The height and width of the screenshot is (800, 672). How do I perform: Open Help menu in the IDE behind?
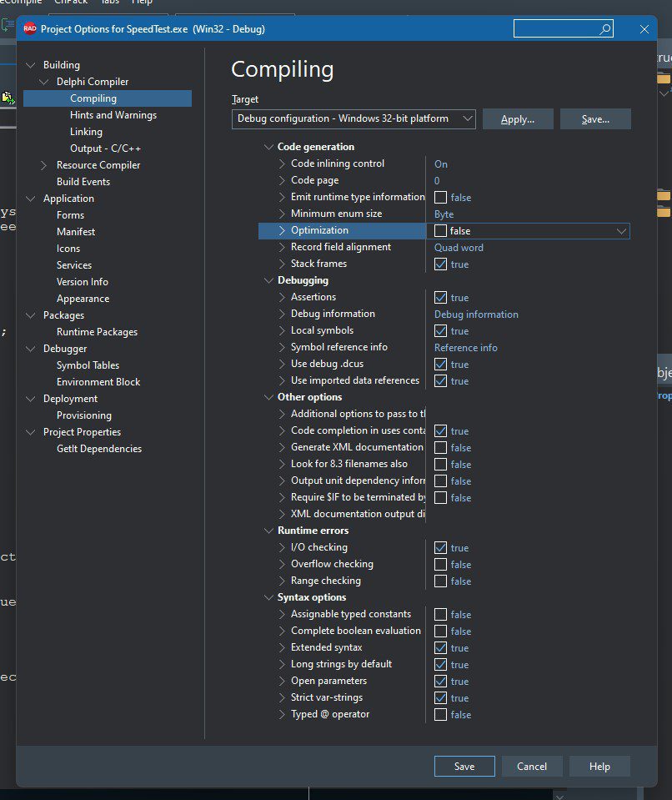pos(142,3)
